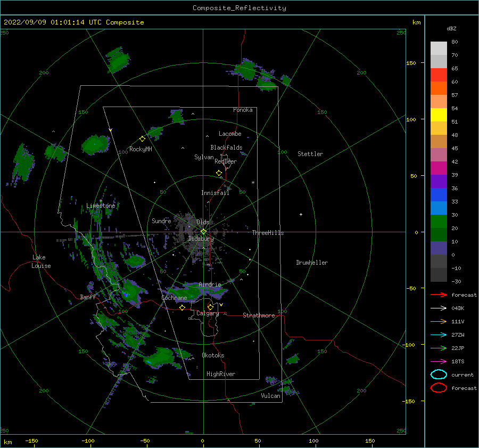Select the 20 dBZ green color swatch

click(x=439, y=222)
